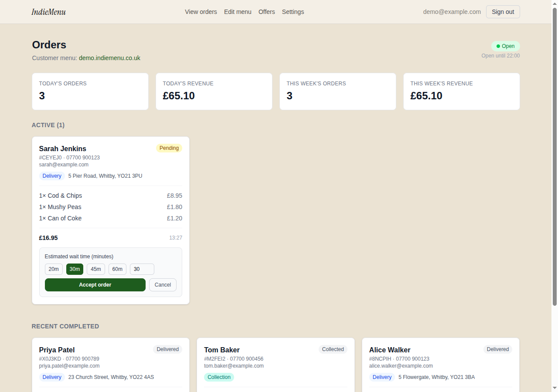
Task: Click the Mushy Peas line item
Action: coord(111,207)
